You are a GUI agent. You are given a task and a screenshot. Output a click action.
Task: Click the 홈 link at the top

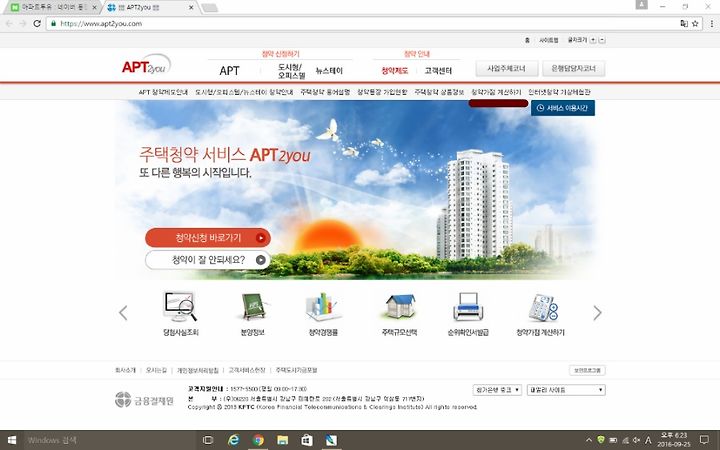click(x=527, y=40)
